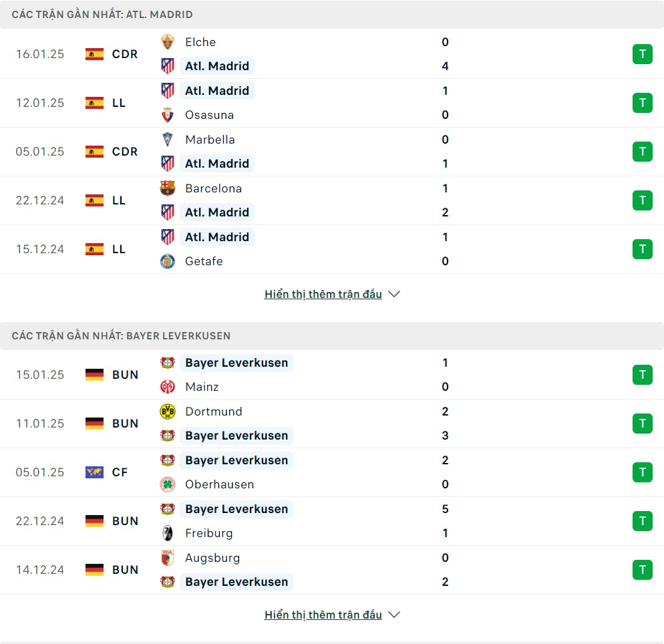Click green T badge for Elche match

643,54
